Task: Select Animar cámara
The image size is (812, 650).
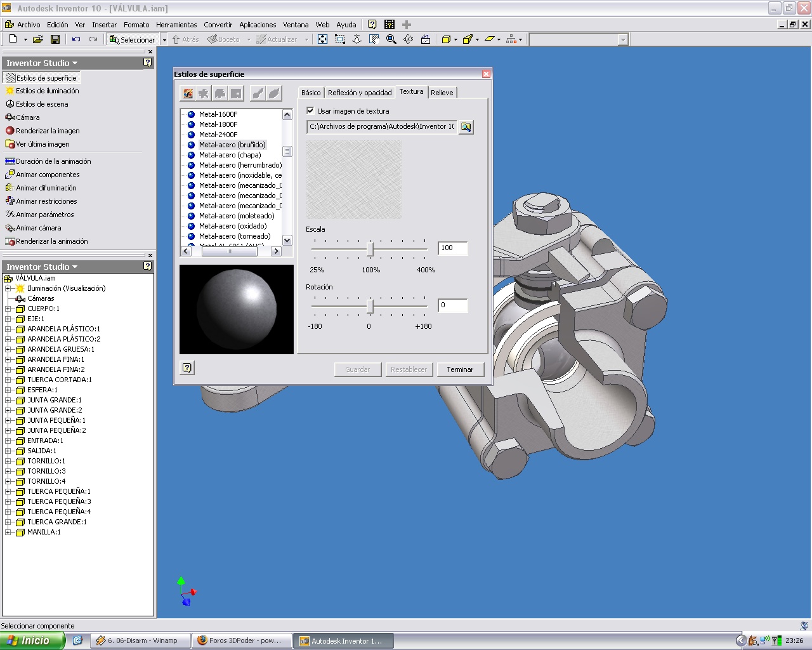Action: (x=34, y=228)
